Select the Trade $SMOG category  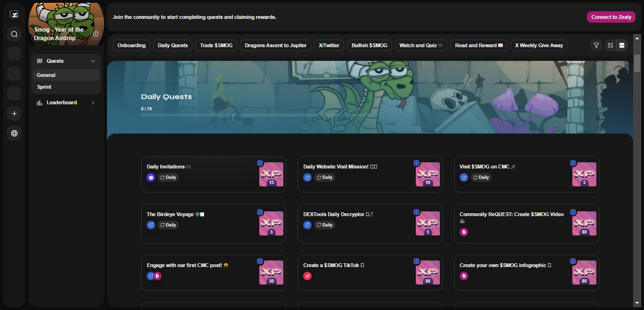216,45
